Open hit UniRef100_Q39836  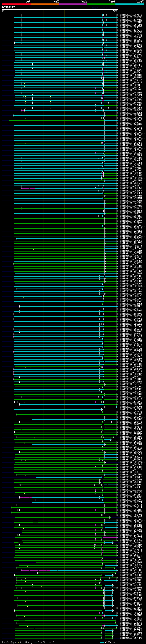point(131,17)
